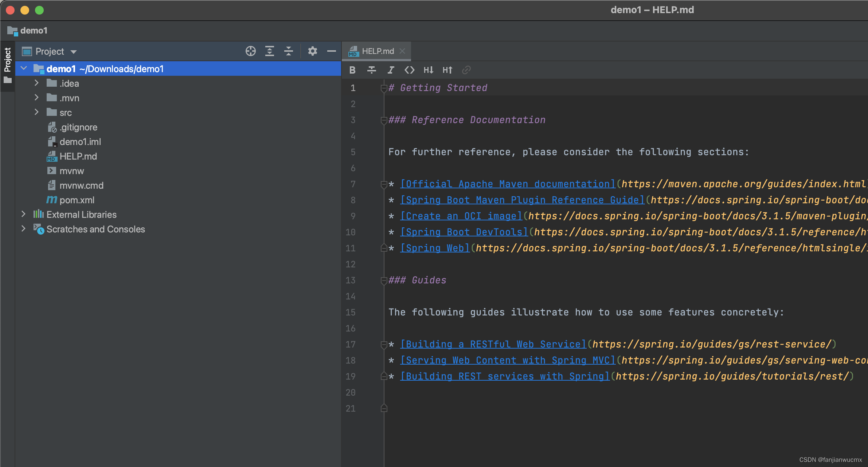Collapse the demo1 root folder
Screen dimensions: 868x467
tap(24, 68)
